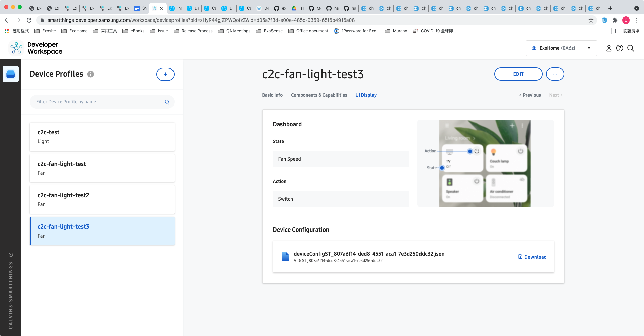Select the c2c-fan-light-test3 profile card
Screen dimensions: 644x336
[x=102, y=231]
